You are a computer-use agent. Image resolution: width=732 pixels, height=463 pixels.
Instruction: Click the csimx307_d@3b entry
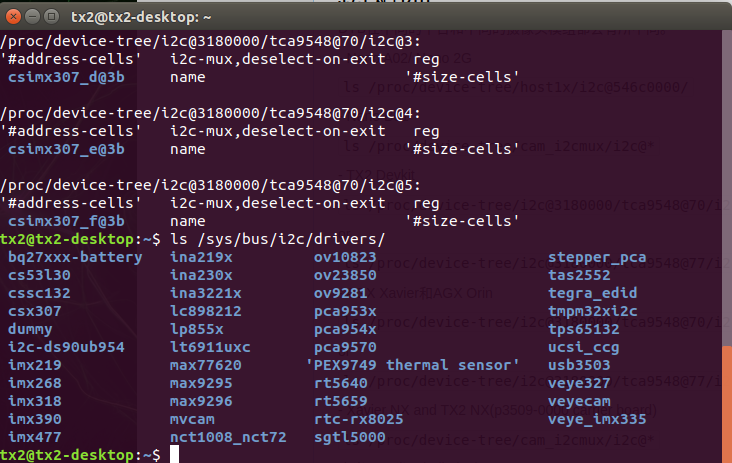[66, 76]
